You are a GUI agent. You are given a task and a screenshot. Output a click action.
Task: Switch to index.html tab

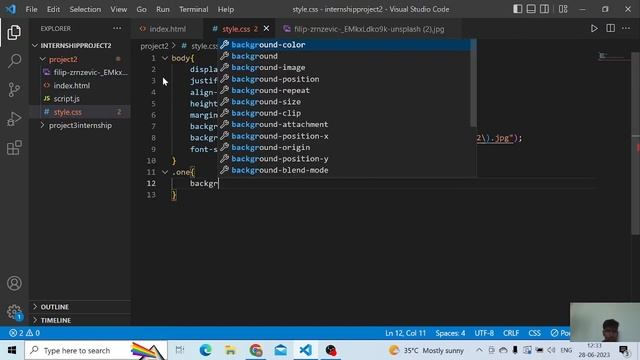pos(167,29)
